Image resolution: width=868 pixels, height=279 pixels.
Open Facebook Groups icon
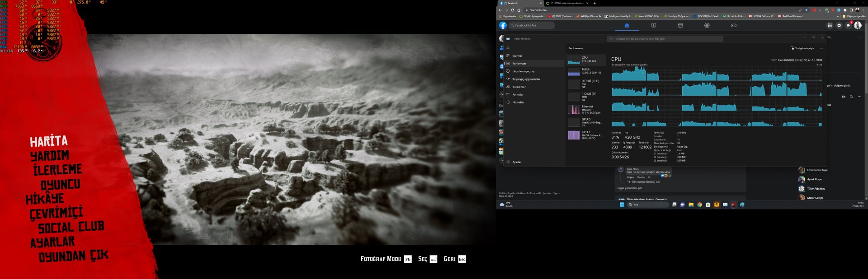pyautogui.click(x=707, y=25)
